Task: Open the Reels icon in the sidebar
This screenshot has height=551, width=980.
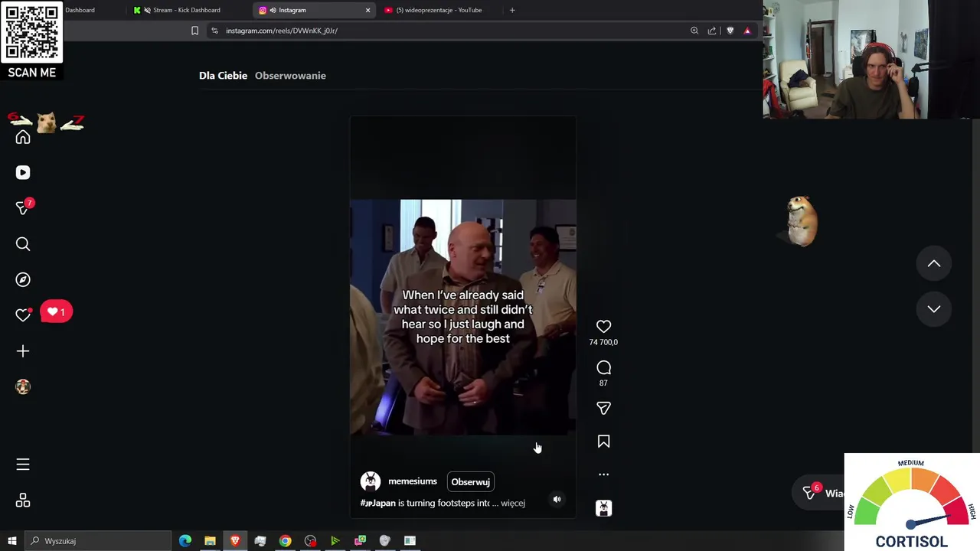Action: [x=23, y=173]
